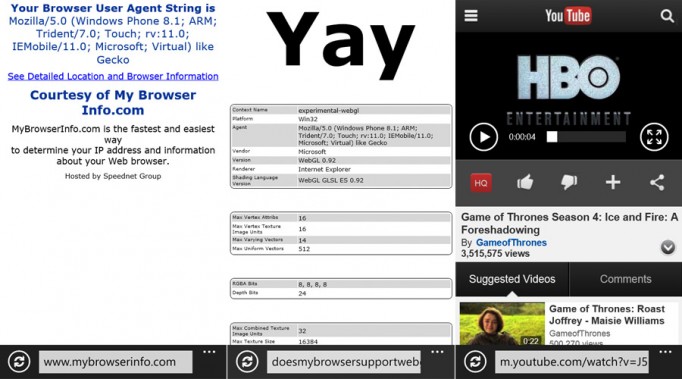Expand the video description arrow
The height and width of the screenshot is (379, 682).
pos(668,247)
